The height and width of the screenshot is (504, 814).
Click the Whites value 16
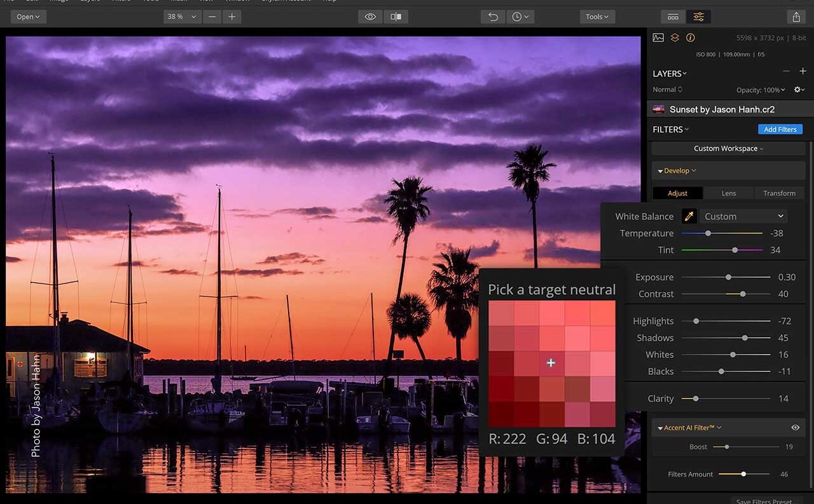(x=783, y=355)
